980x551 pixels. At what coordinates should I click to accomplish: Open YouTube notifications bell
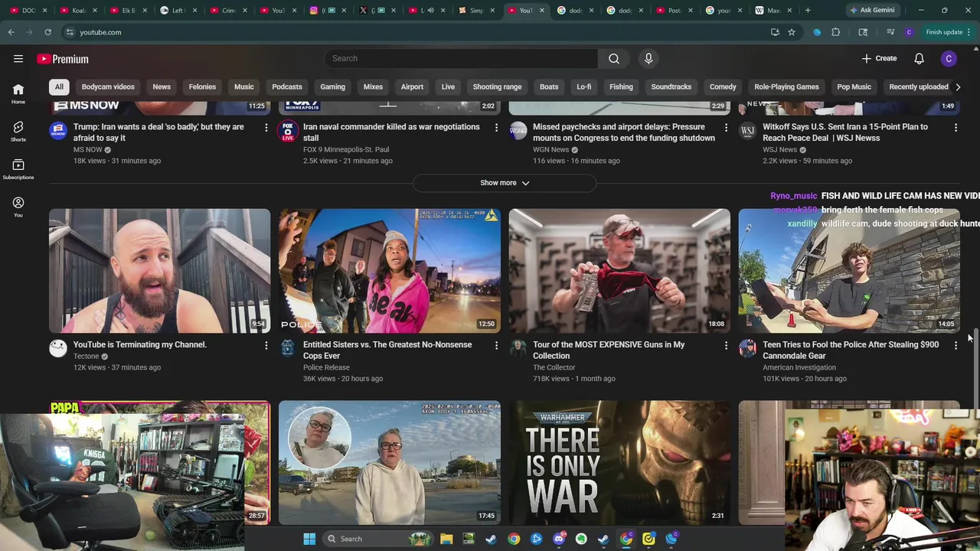pos(920,59)
